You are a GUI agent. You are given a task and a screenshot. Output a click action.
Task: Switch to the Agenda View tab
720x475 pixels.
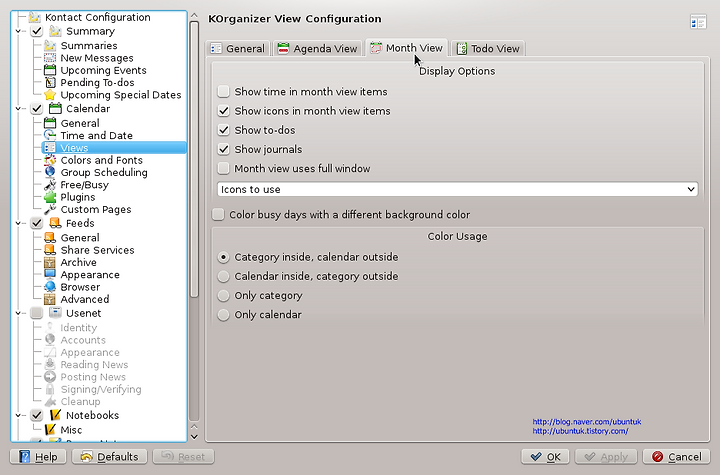coord(318,49)
